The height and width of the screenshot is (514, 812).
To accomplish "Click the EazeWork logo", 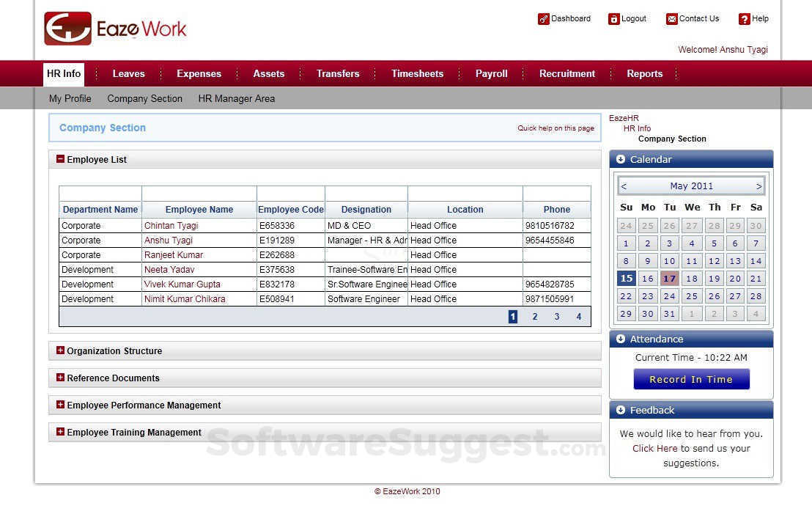I will 115,29.
